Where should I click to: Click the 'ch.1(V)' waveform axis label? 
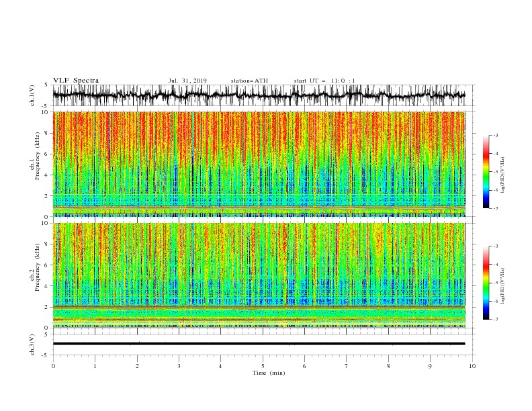(x=32, y=95)
